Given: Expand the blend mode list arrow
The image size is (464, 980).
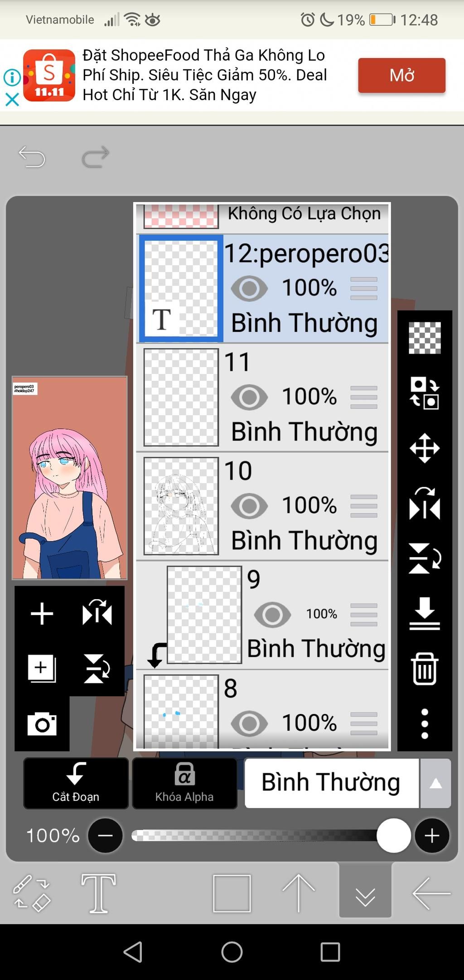Looking at the screenshot, I should point(435,783).
